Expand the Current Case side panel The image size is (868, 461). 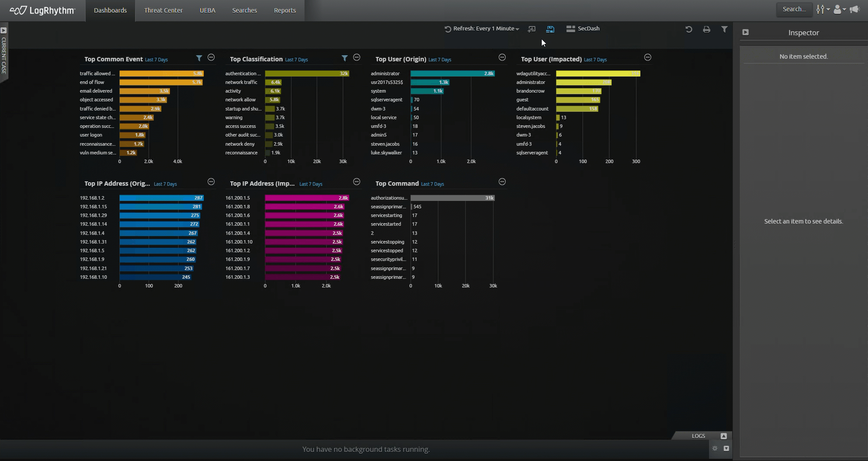3,30
